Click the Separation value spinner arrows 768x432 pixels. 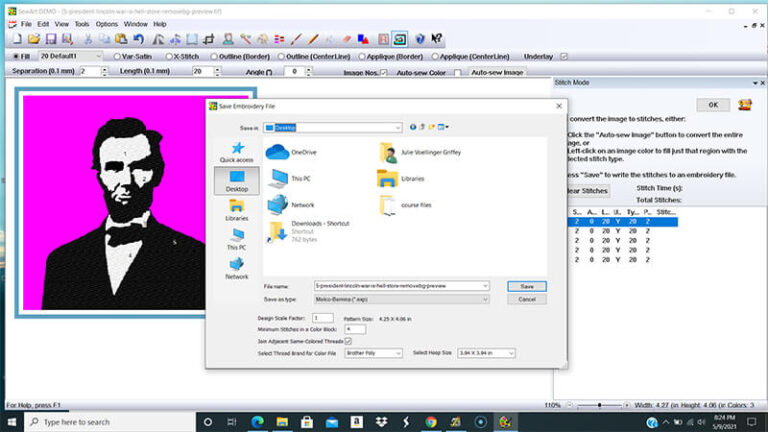click(x=104, y=72)
